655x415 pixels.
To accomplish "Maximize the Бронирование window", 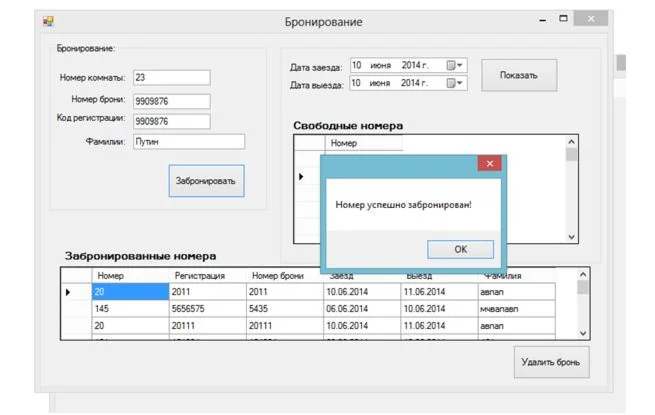I will click(564, 19).
